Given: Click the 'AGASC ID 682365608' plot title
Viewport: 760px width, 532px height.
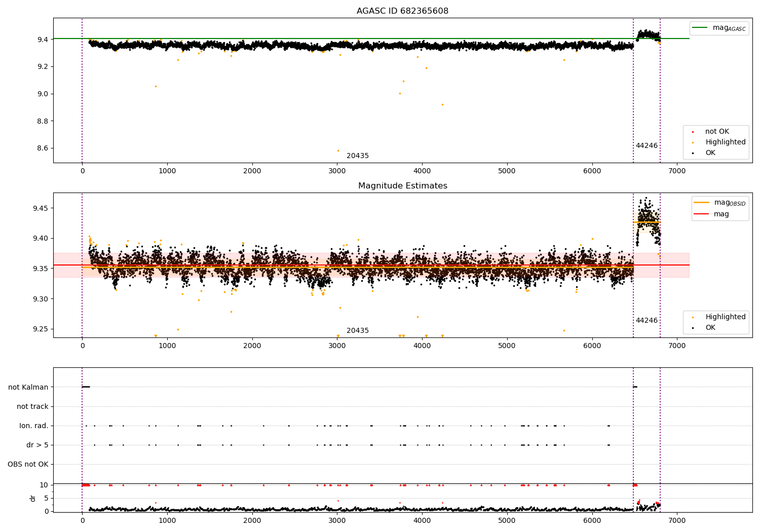Looking at the screenshot, I should tap(402, 11).
